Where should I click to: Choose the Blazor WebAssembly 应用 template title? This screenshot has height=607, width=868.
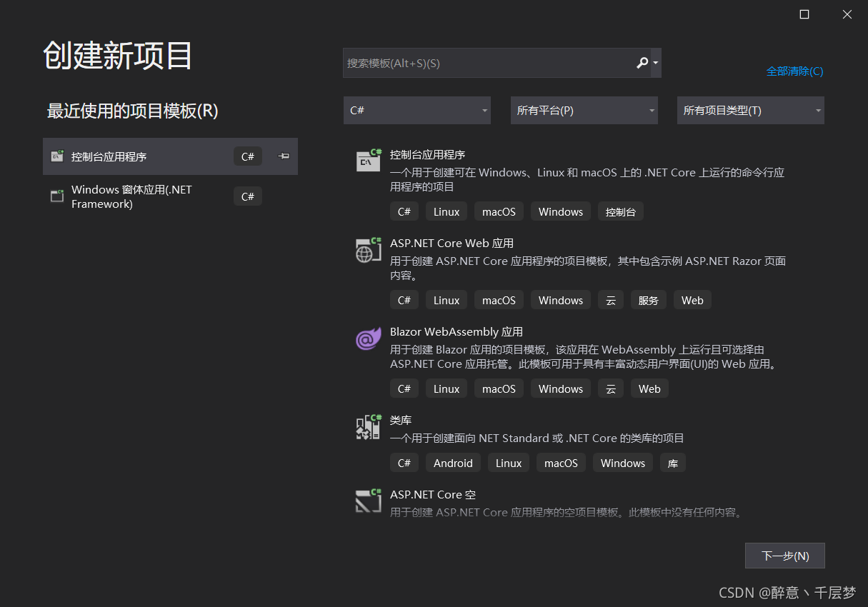457,331
